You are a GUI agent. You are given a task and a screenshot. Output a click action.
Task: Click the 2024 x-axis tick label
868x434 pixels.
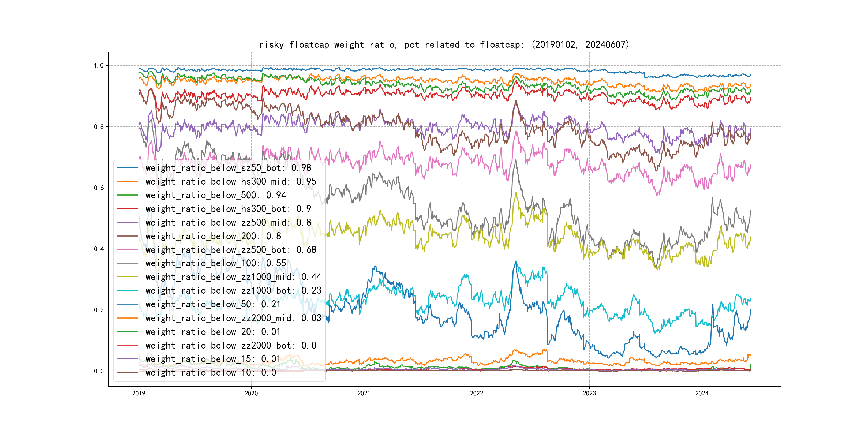click(702, 393)
